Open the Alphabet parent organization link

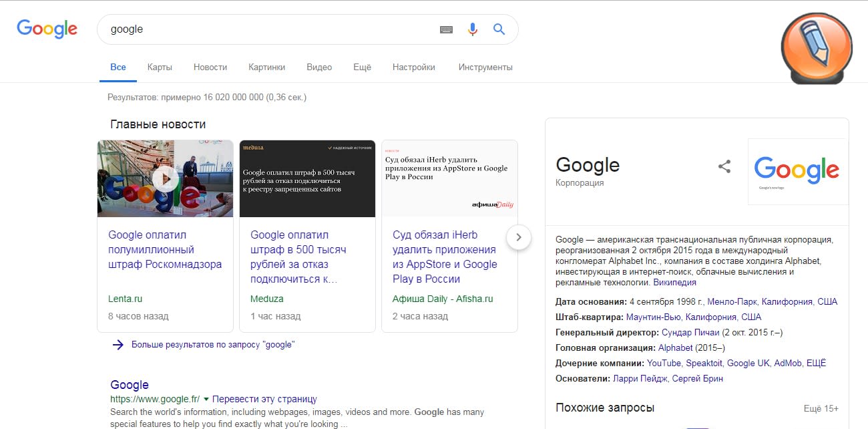coord(676,347)
